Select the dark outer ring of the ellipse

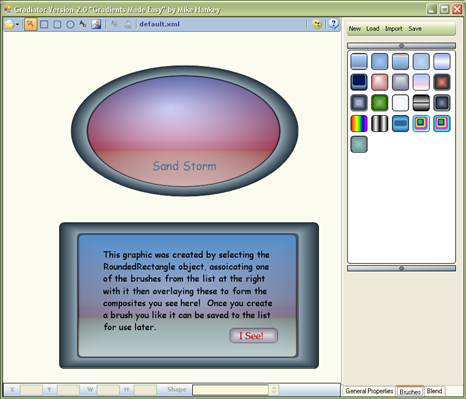(x=79, y=131)
